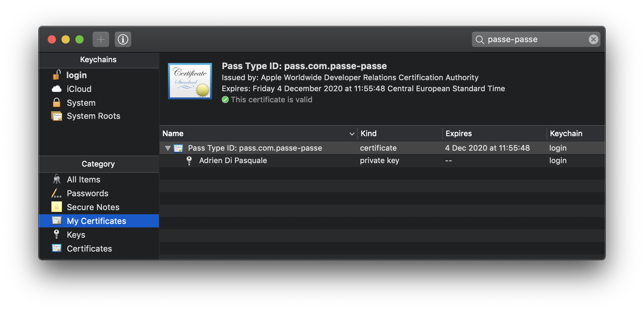Click the magnifying glass search icon
Viewport: 644px width, 311px height.
(480, 40)
